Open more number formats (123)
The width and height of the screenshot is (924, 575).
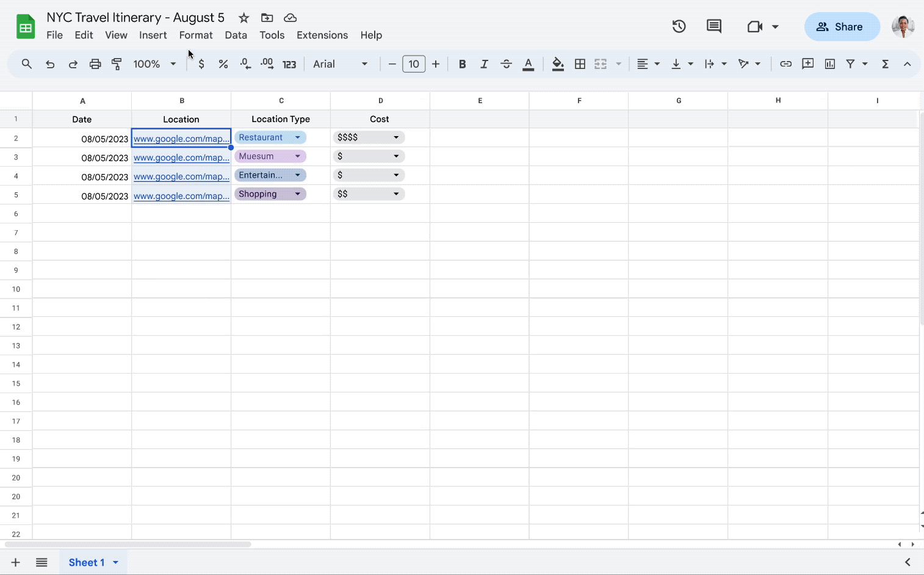click(289, 64)
